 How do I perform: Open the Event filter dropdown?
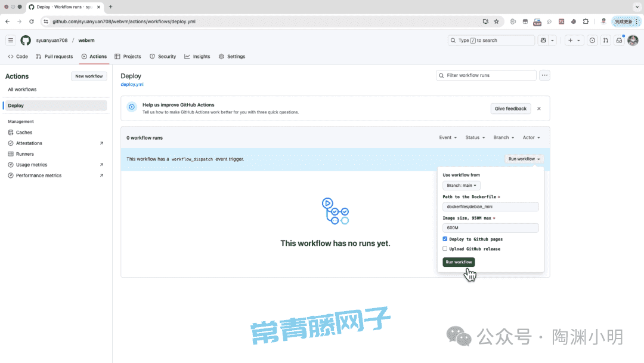(448, 137)
